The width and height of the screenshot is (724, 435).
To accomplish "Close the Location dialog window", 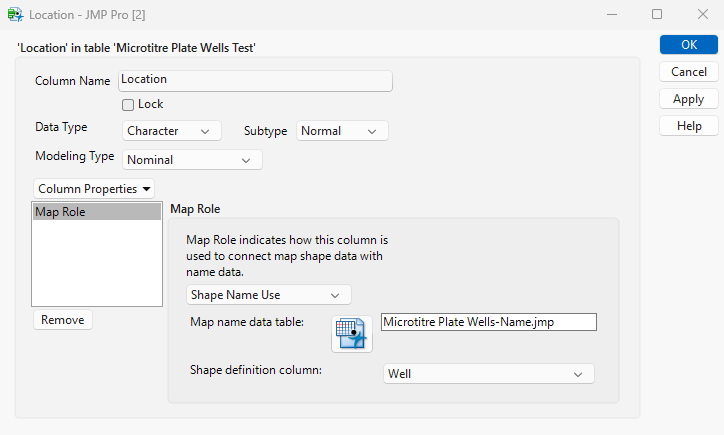I will [702, 15].
